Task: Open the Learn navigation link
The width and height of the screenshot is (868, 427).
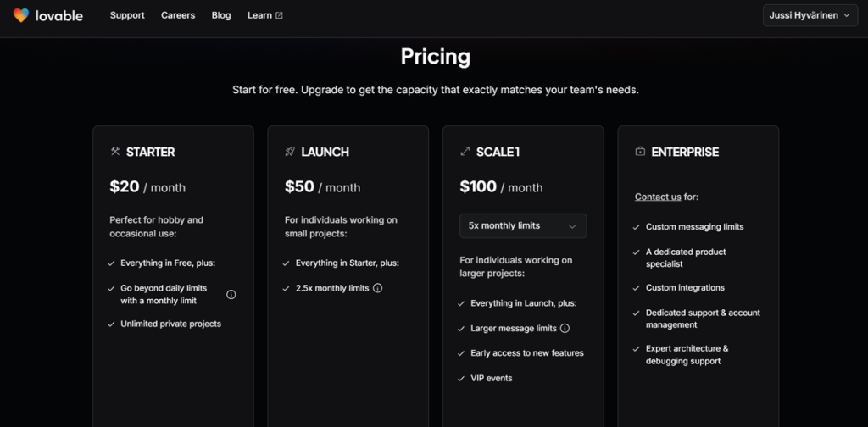Action: (259, 15)
